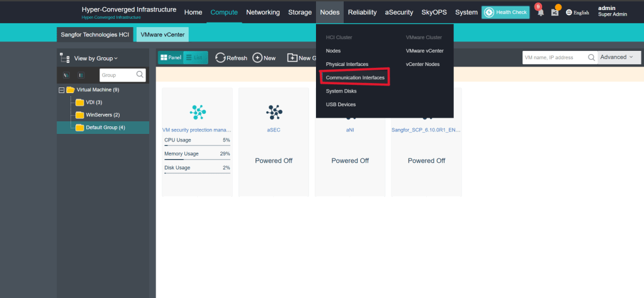Screen dimensions: 644x298
Task: Click the VM name, IP address search field
Action: click(x=554, y=57)
